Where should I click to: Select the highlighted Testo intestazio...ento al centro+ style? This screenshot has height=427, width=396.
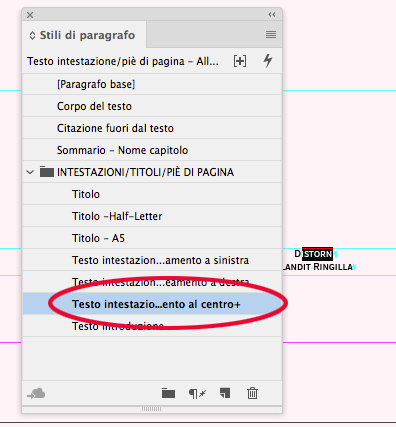[152, 304]
